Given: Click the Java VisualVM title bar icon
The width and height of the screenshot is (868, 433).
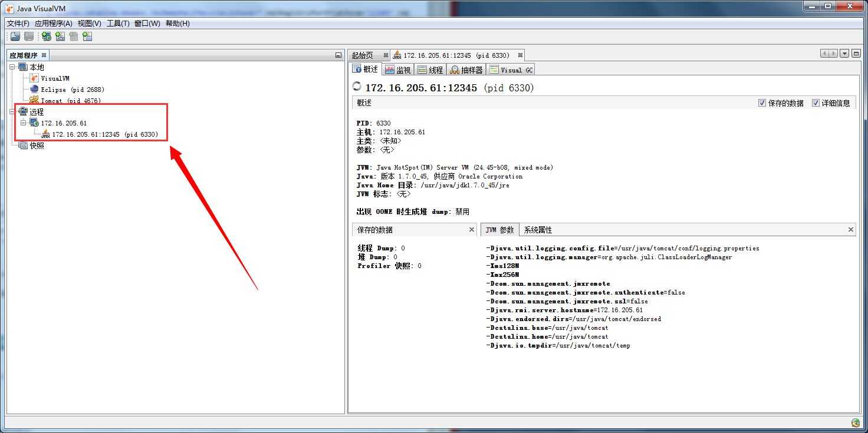Looking at the screenshot, I should [x=9, y=8].
